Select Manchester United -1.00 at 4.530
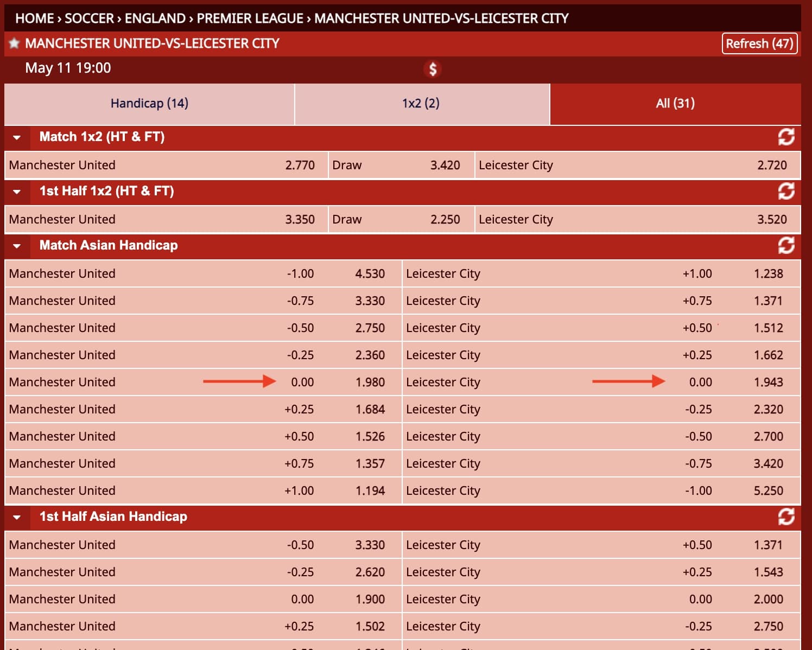 [203, 273]
